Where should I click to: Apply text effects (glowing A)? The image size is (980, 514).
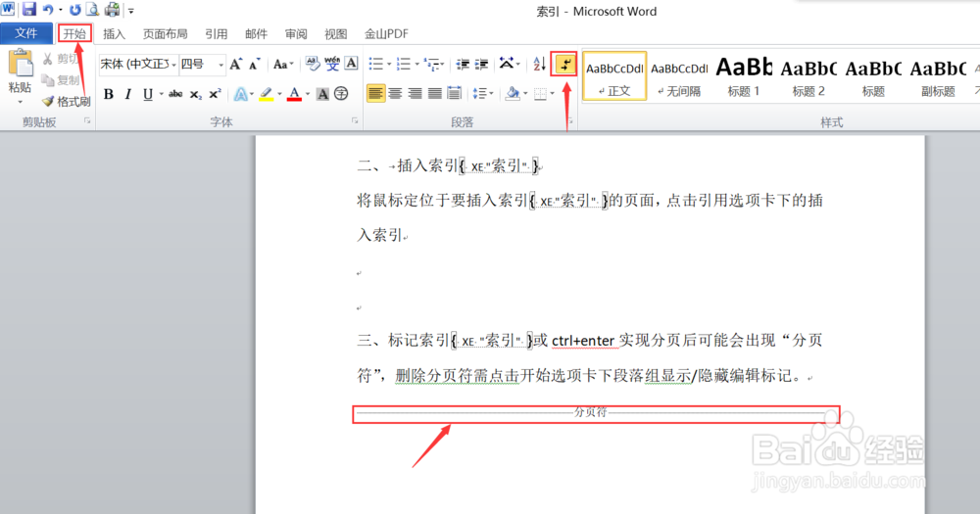240,94
